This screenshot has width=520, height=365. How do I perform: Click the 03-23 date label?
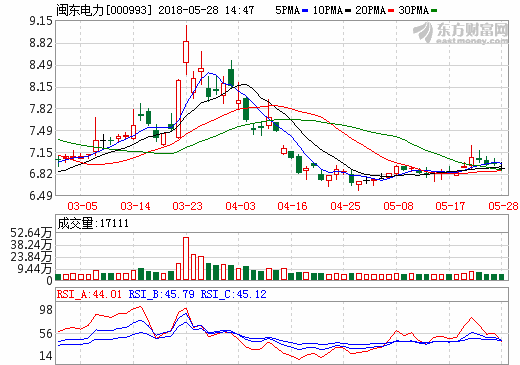tap(187, 206)
